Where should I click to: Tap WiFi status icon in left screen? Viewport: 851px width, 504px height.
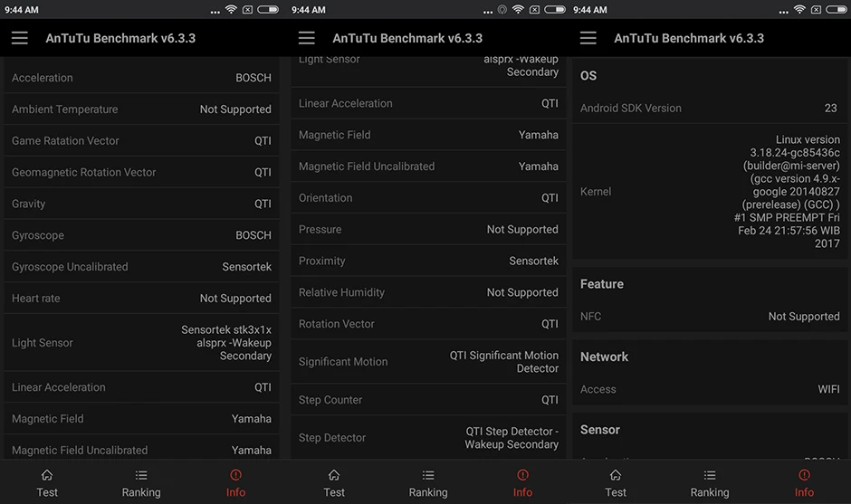tap(231, 9)
